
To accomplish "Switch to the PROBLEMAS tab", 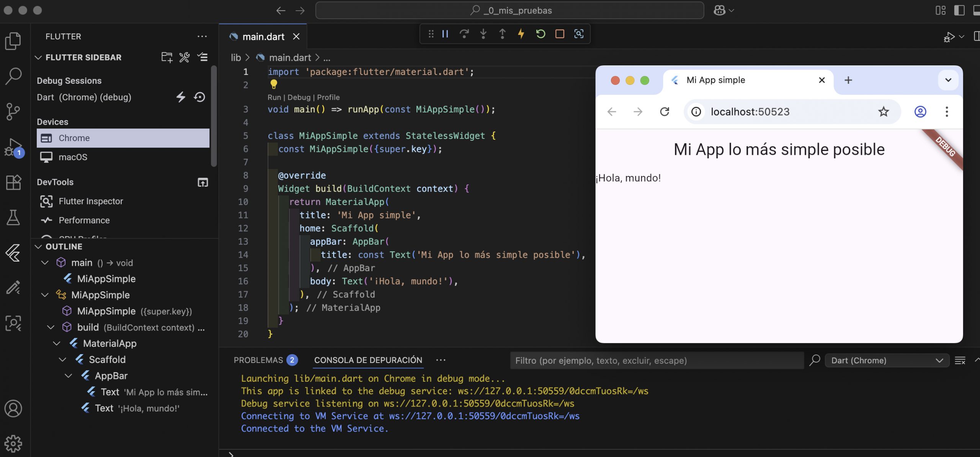I will point(258,360).
